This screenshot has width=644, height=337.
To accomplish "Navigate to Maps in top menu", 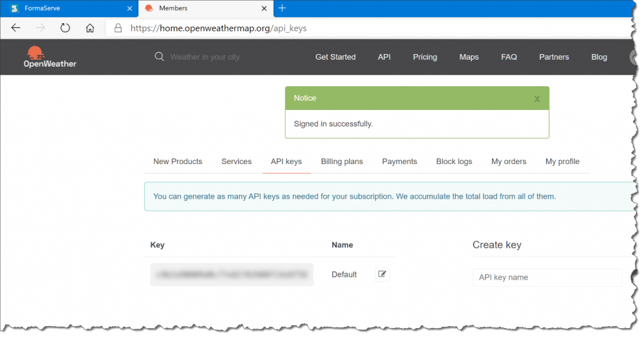I will click(x=469, y=57).
